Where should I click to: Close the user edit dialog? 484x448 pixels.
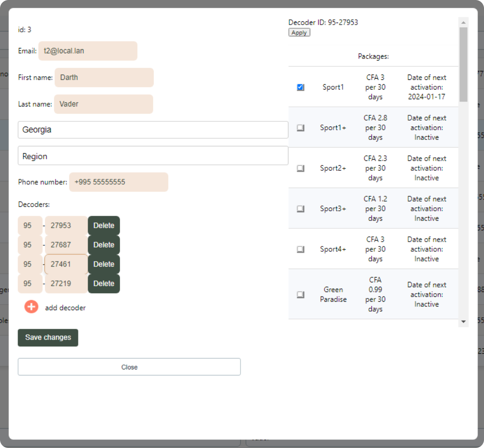click(129, 367)
